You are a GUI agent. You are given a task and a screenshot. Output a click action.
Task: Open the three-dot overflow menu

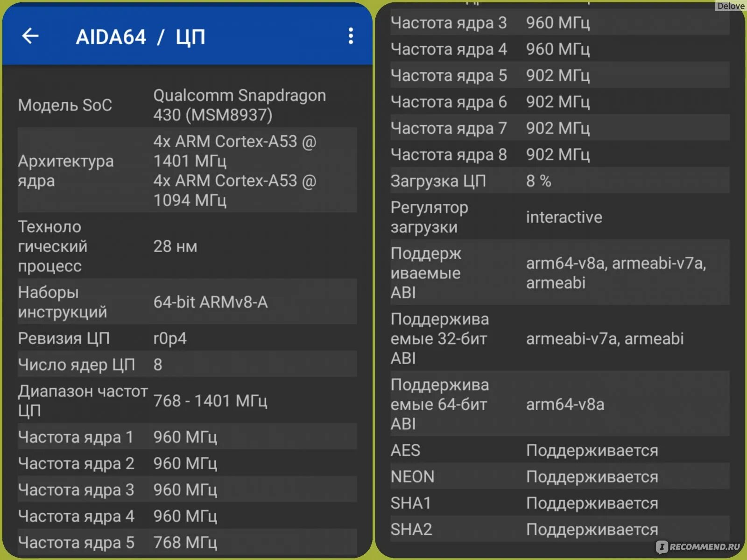point(351,36)
